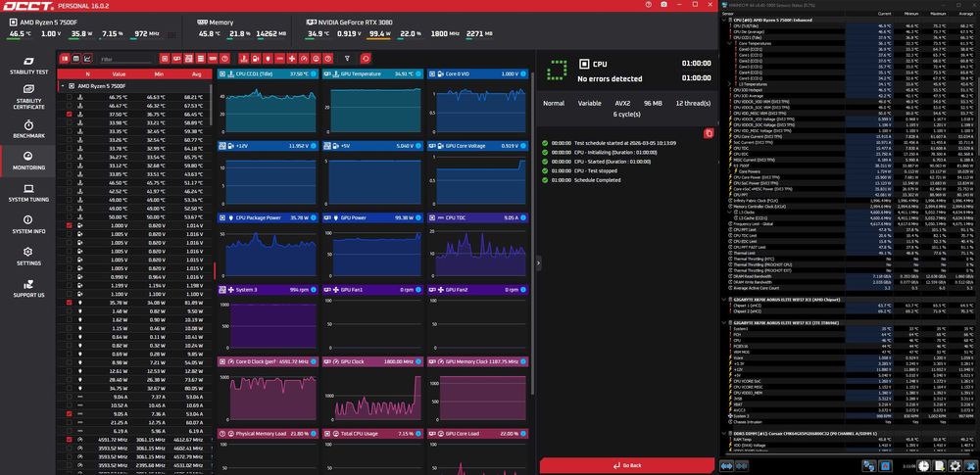The height and width of the screenshot is (475, 980).
Task: Sort HWiNFO by Current column header
Action: click(x=884, y=13)
